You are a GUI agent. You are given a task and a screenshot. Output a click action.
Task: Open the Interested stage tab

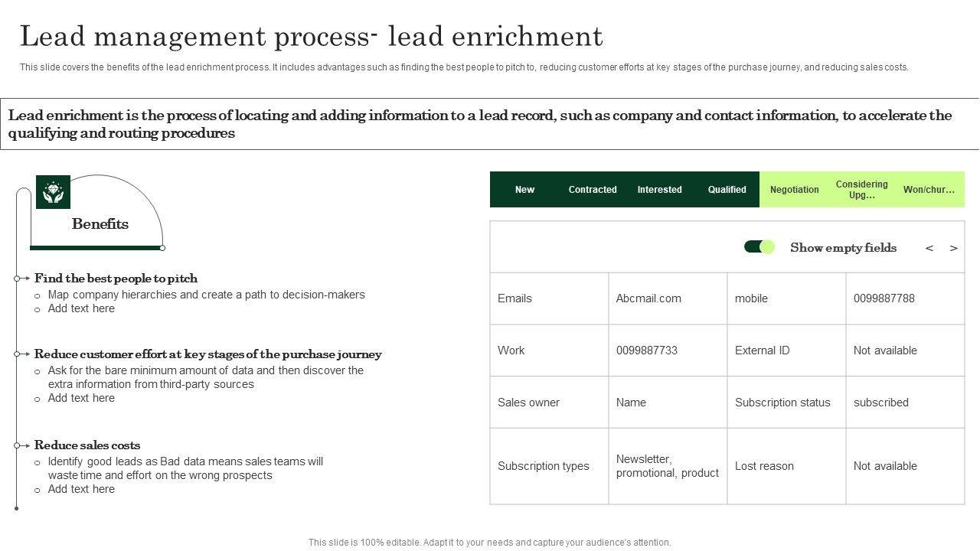tap(659, 190)
